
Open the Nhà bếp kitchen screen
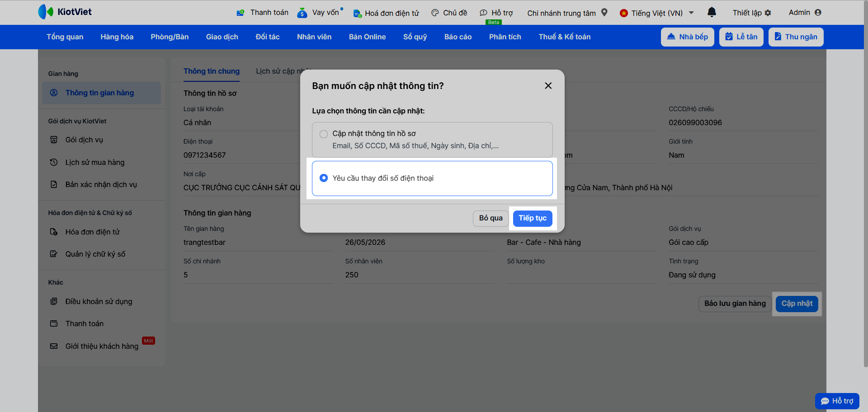click(687, 37)
